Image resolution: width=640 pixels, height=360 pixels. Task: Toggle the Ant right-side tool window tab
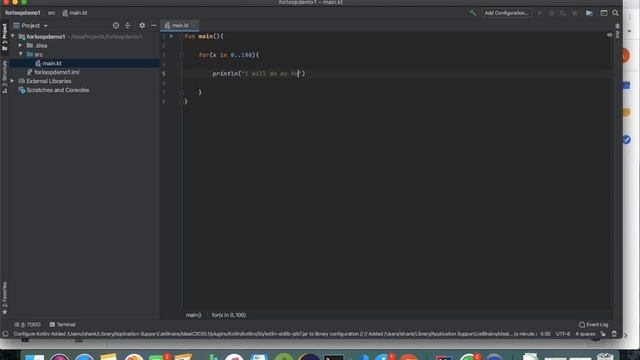[618, 31]
